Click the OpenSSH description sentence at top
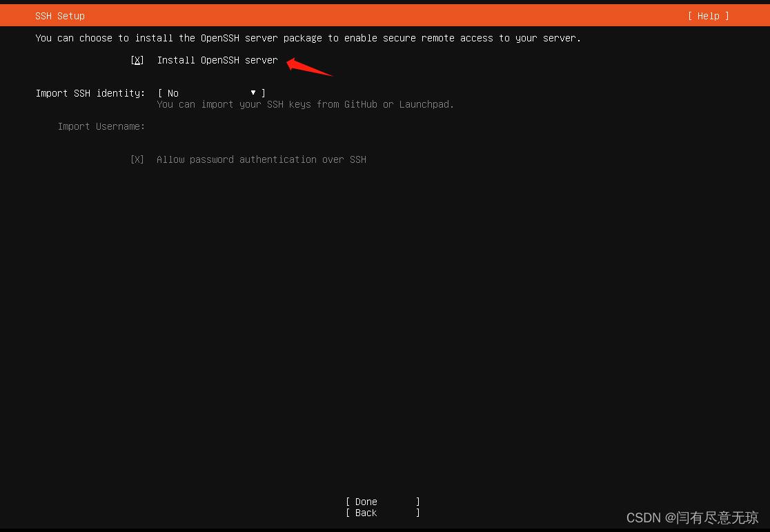This screenshot has height=532, width=770. tap(308, 38)
